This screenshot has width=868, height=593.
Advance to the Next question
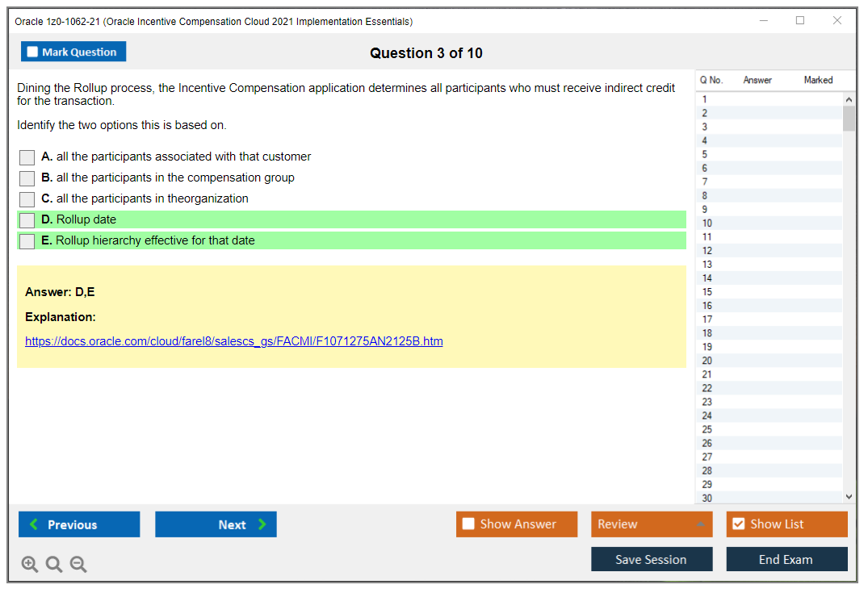pyautogui.click(x=216, y=524)
